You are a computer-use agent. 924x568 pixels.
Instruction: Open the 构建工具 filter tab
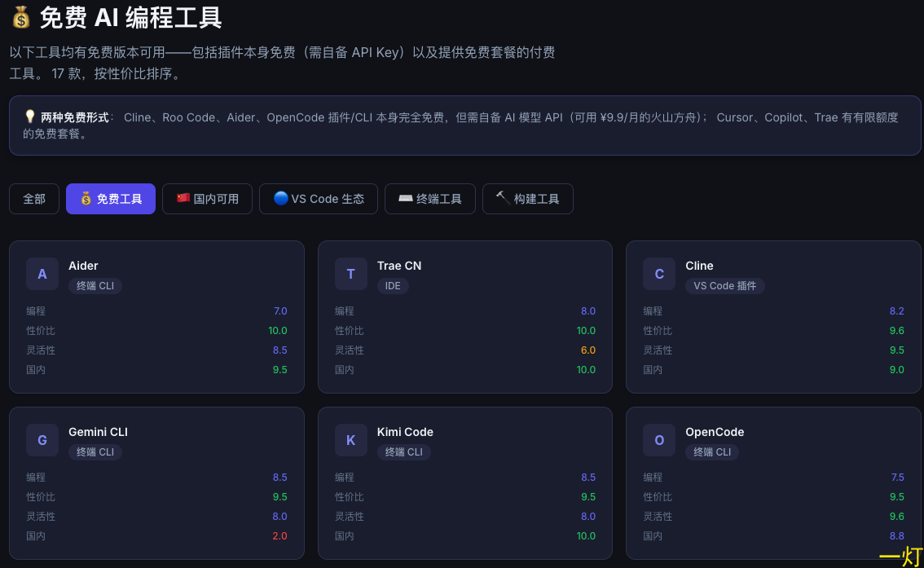point(528,199)
